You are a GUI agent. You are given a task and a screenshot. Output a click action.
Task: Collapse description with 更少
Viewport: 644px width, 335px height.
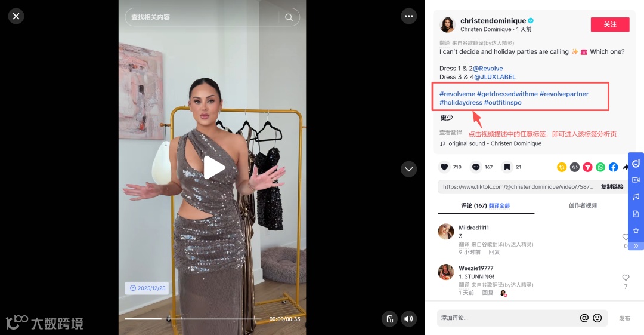[447, 118]
